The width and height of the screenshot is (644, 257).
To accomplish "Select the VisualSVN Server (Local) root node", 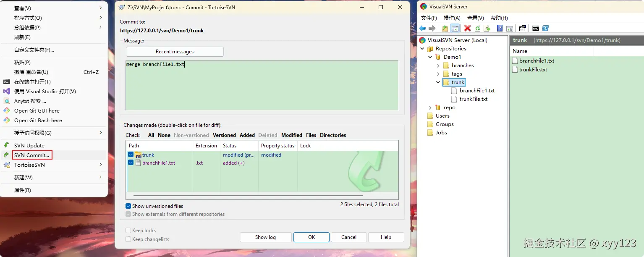I will pyautogui.click(x=457, y=40).
